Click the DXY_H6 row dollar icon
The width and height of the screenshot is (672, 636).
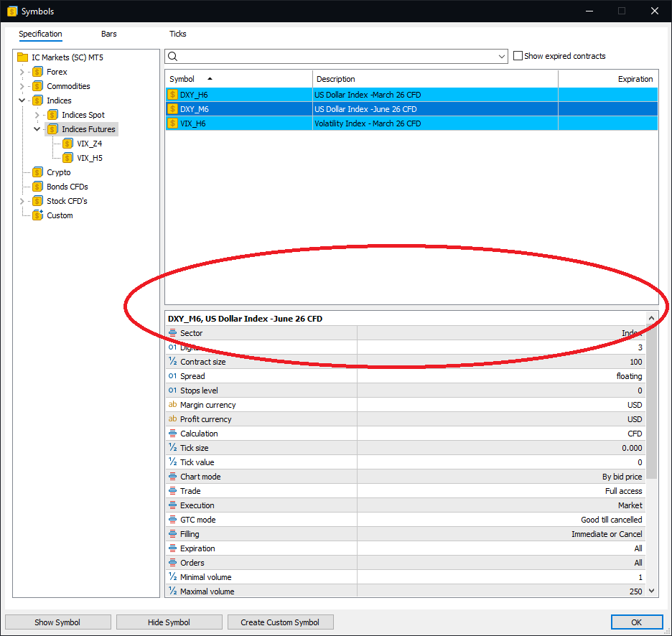(x=173, y=95)
